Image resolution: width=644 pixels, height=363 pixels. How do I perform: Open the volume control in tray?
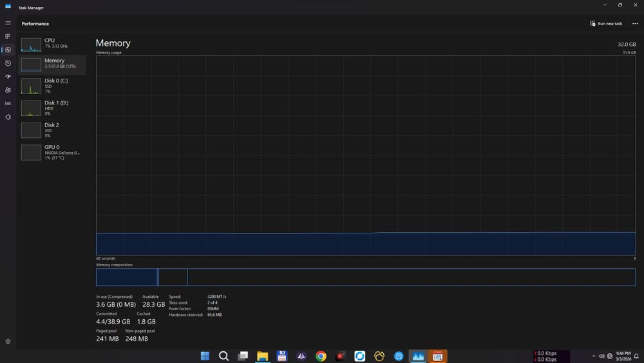601,356
